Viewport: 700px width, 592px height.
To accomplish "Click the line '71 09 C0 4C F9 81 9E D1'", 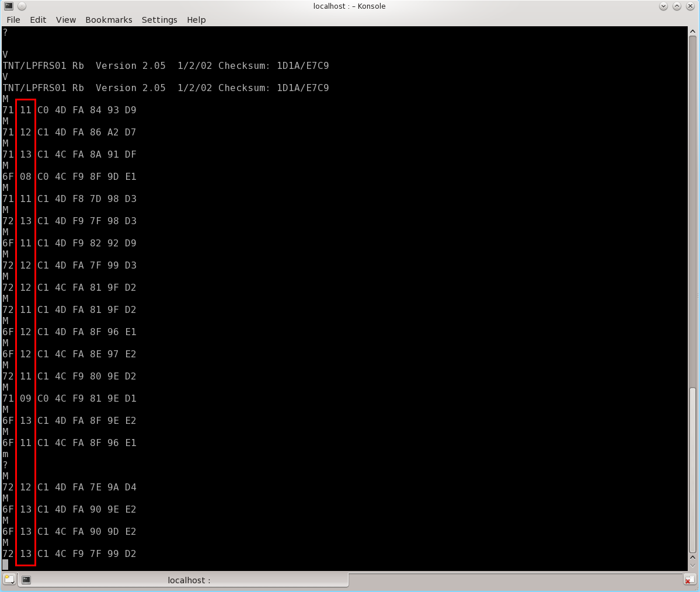I will tap(69, 398).
